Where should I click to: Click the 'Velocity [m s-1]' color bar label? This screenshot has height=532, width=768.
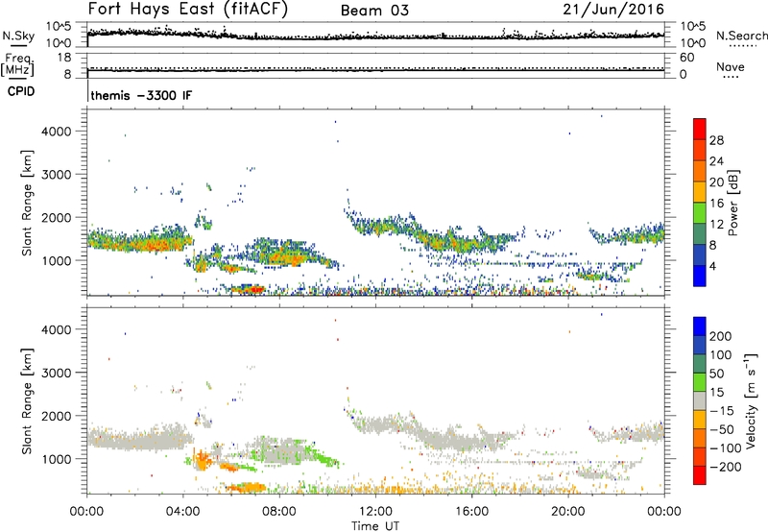(x=752, y=400)
